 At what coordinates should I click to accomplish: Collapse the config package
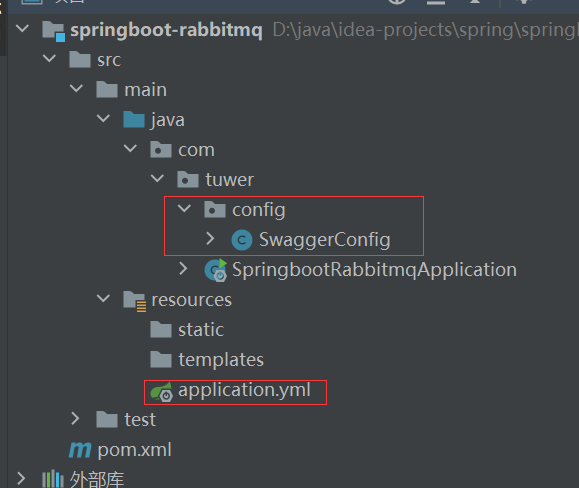(184, 209)
